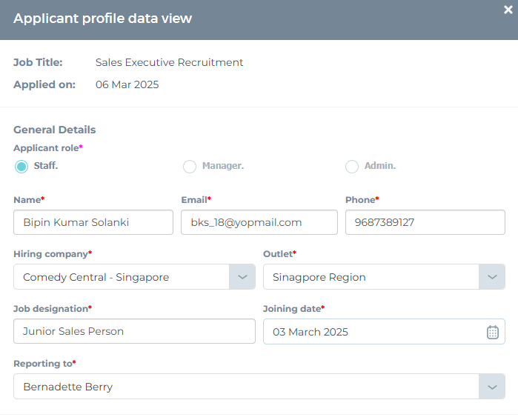
Task: Click the Reporting to chevron arrow
Action: (492, 387)
